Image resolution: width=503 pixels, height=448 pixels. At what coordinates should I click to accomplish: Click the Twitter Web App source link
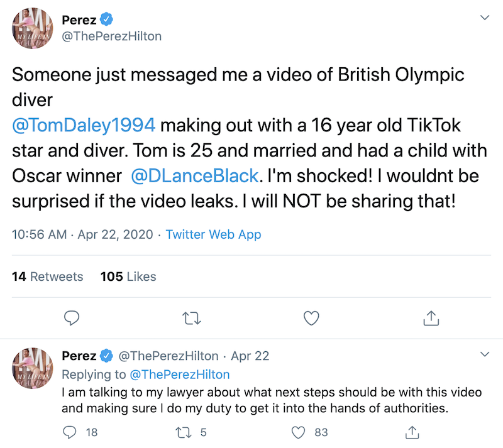213,234
